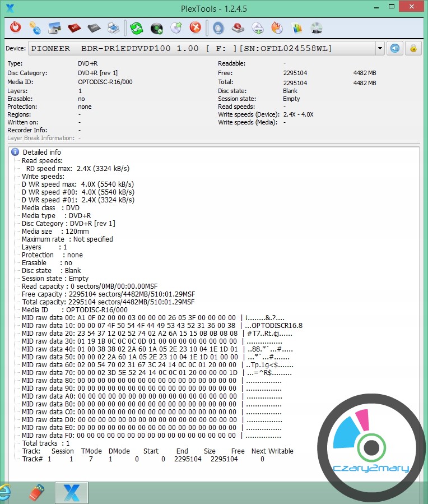Open the Device selection dropdown arrow
The image size is (428, 504).
pos(380,48)
